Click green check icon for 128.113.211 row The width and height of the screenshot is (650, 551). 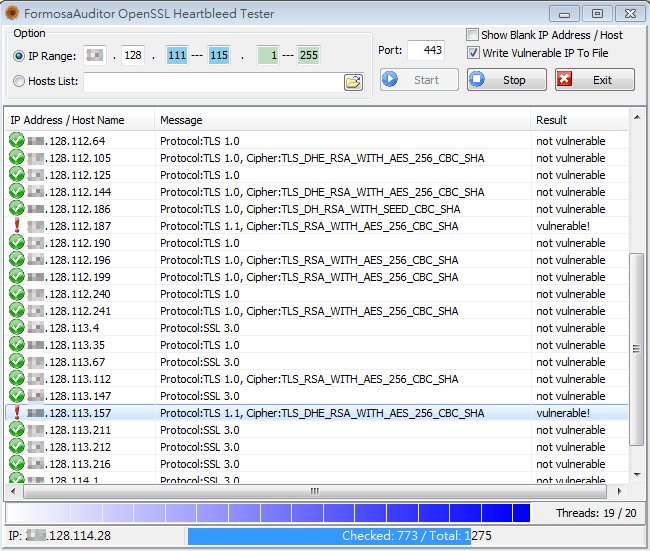tap(17, 430)
